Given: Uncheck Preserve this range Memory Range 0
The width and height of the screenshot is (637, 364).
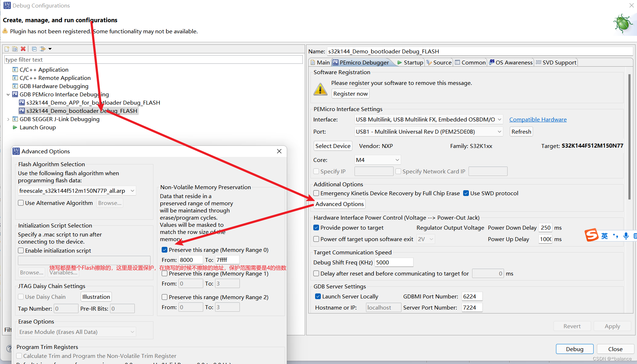Looking at the screenshot, I should pos(165,250).
